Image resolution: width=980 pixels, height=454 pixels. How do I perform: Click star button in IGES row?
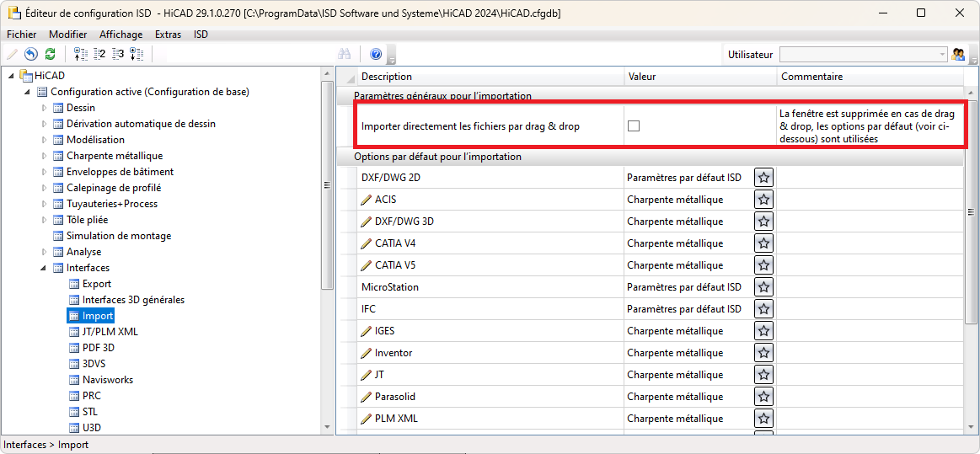click(763, 330)
